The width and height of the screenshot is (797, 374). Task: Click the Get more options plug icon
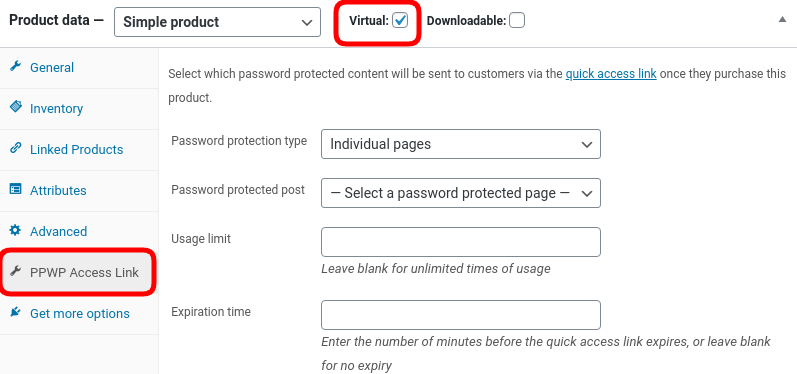[16, 313]
